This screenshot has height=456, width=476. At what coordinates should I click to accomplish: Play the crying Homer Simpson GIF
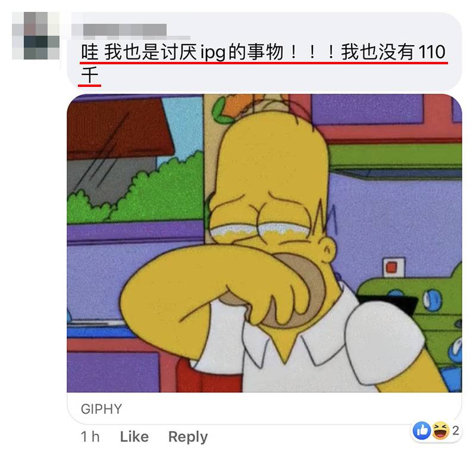pos(264,243)
